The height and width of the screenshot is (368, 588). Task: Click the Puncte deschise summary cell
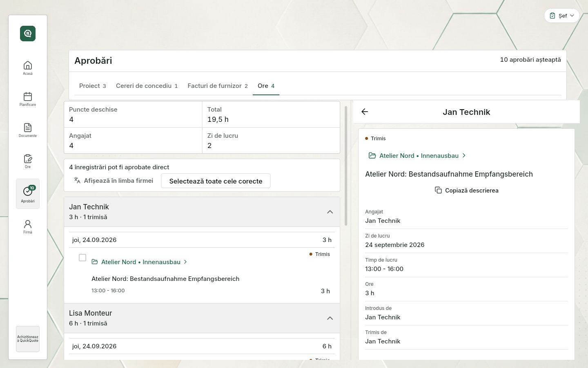133,114
